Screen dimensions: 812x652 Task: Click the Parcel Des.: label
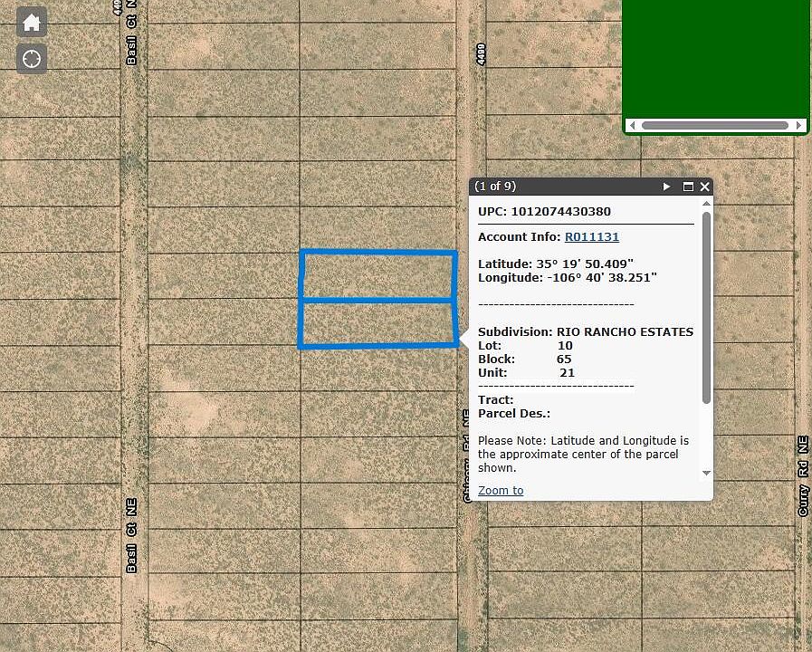(514, 413)
